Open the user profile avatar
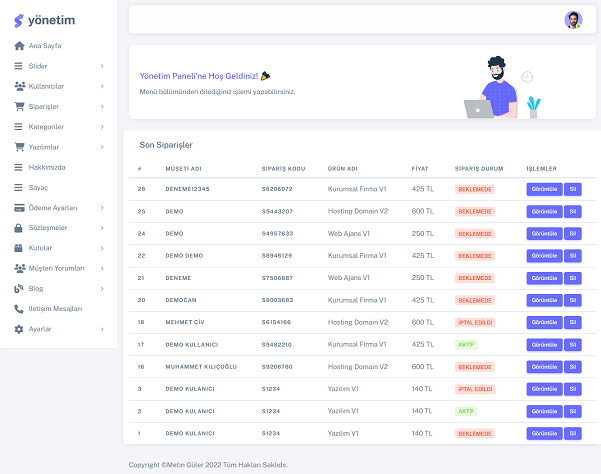 (x=573, y=19)
